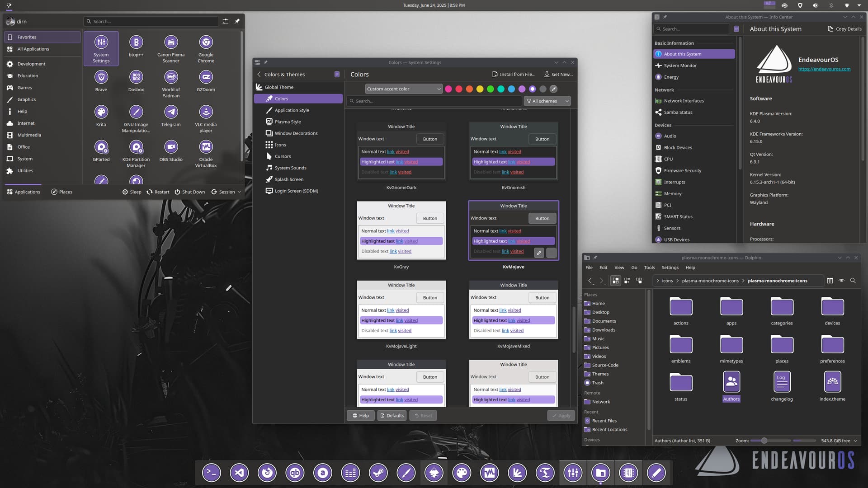The image size is (868, 488).
Task: Switch to the Places tab in launcher
Action: coord(61,192)
